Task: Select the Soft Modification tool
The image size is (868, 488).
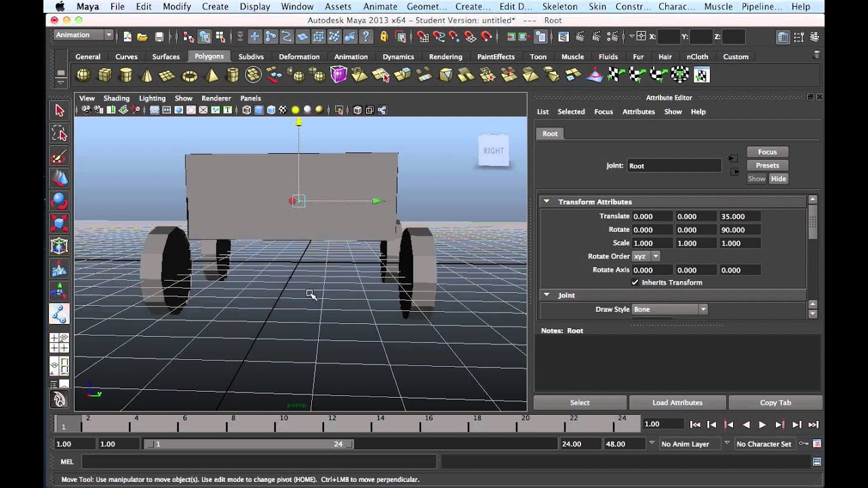Action: (x=59, y=269)
